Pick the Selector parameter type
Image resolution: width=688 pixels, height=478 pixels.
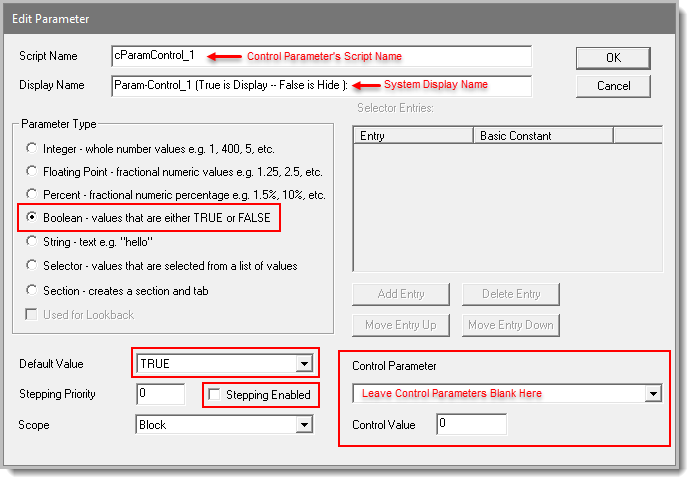click(x=33, y=265)
